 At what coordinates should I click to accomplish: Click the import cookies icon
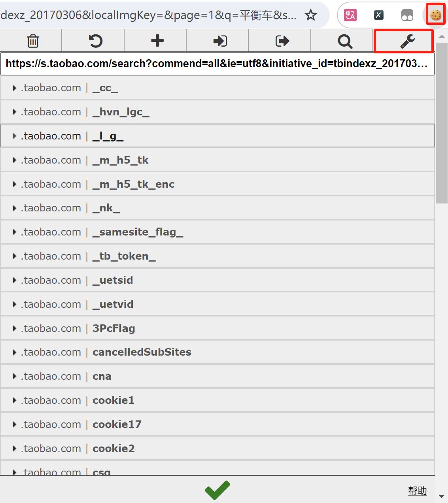[x=220, y=41]
